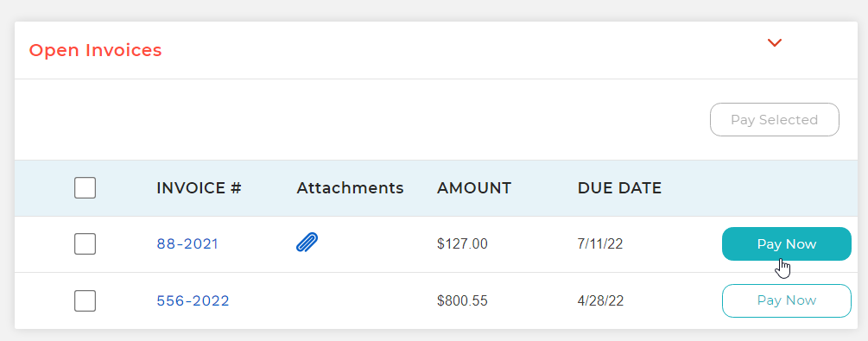Sort by the AMOUNT column header
Viewport: 868px width, 341px height.
tap(474, 188)
